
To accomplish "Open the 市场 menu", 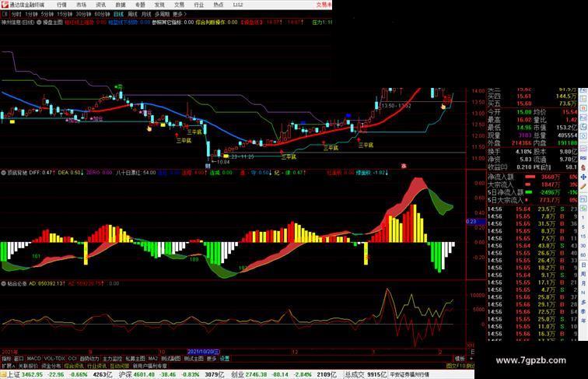I will pyautogui.click(x=81, y=5).
